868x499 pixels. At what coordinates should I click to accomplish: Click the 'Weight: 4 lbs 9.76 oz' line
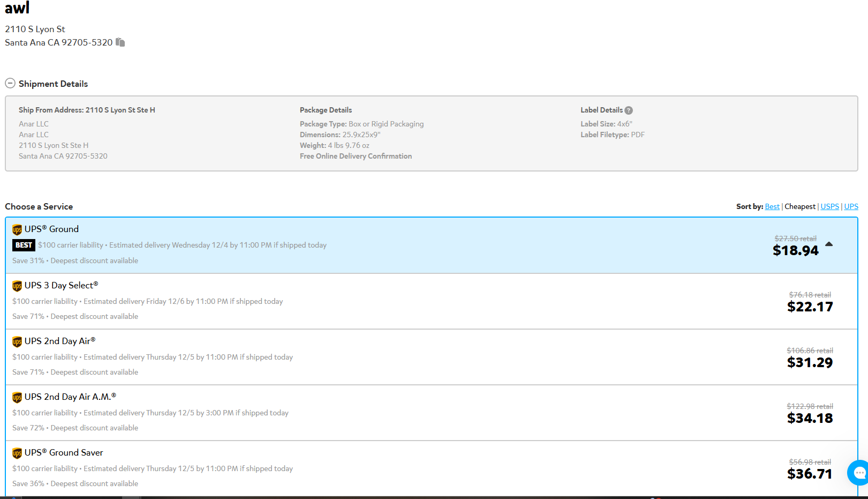[335, 145]
